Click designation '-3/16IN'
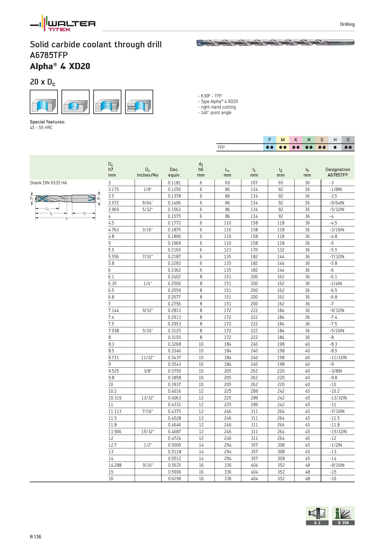This screenshot has width=392, height=555. (337, 230)
